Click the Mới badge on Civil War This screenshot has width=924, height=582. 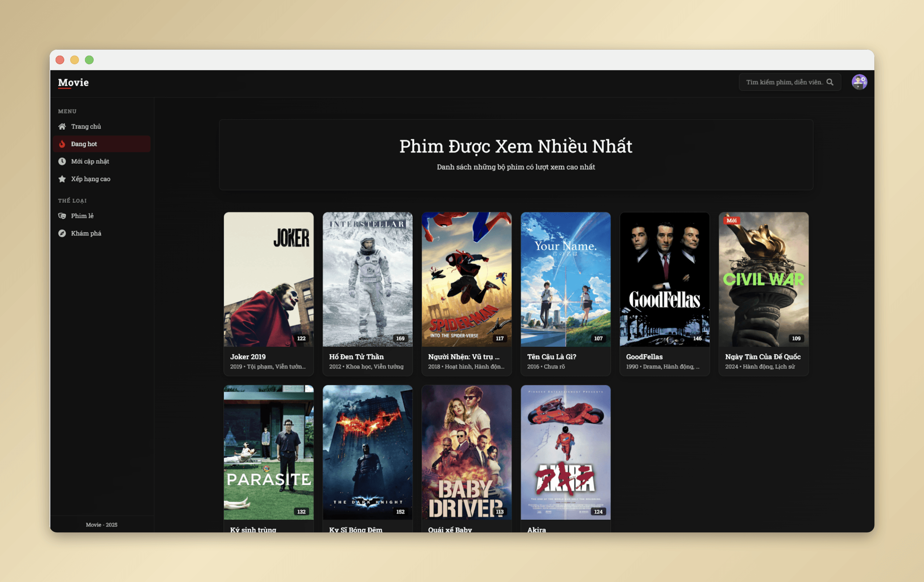pos(731,220)
